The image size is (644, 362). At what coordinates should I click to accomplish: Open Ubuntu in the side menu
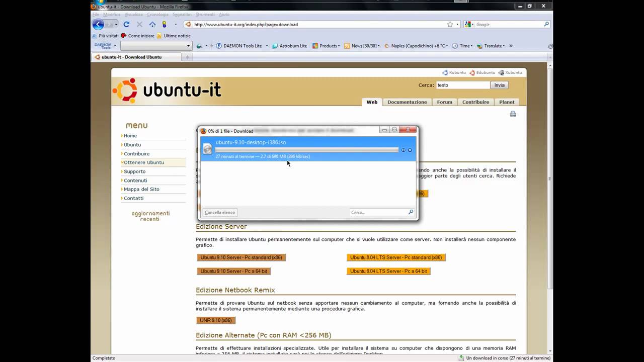click(x=132, y=145)
